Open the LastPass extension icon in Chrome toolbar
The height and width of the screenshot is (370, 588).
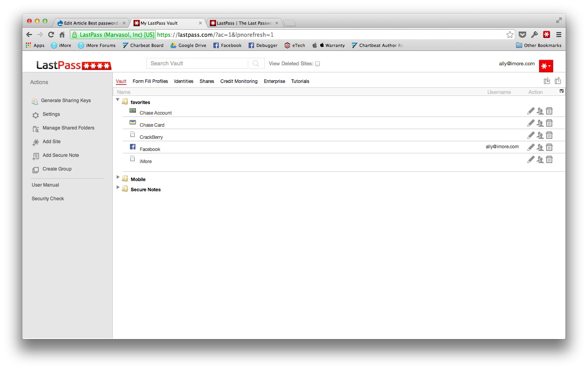547,34
